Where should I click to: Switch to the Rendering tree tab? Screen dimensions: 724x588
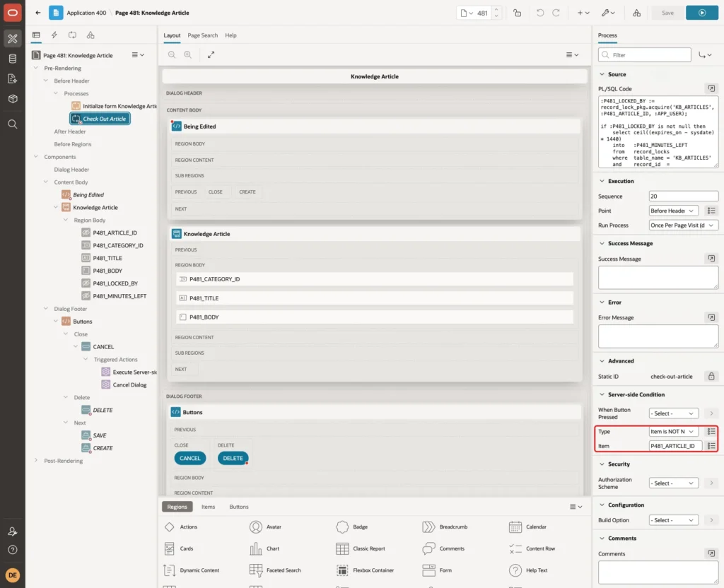36,35
